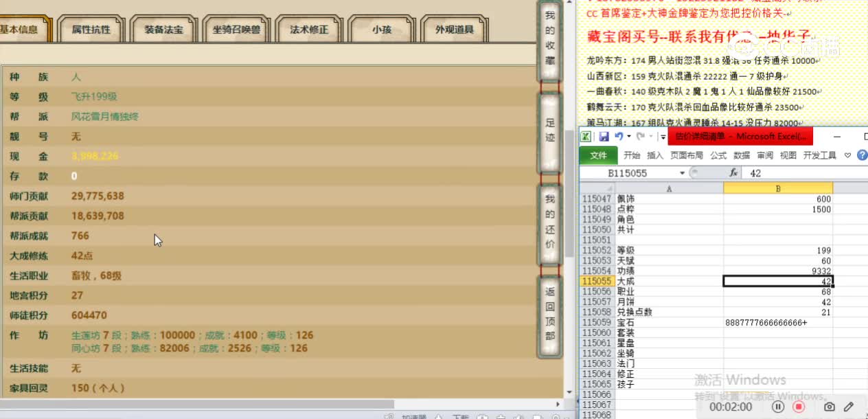Open the 坐骑召唤兽 tab

[x=236, y=30]
